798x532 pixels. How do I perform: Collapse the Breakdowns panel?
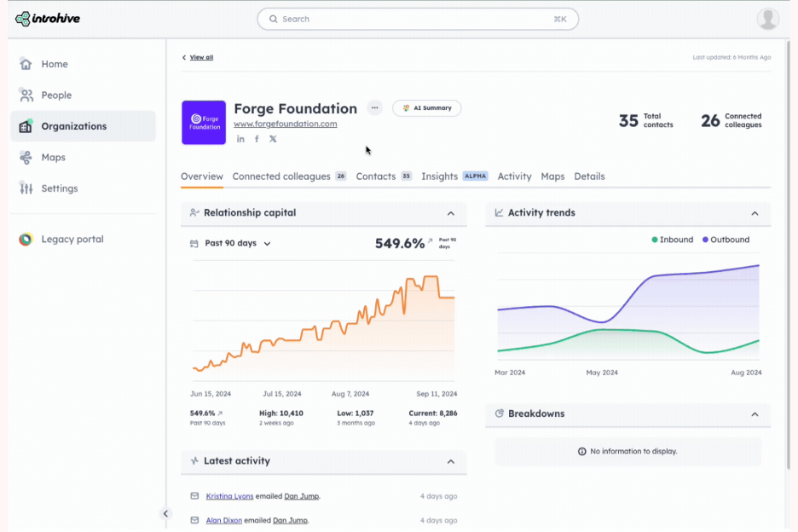pyautogui.click(x=755, y=414)
